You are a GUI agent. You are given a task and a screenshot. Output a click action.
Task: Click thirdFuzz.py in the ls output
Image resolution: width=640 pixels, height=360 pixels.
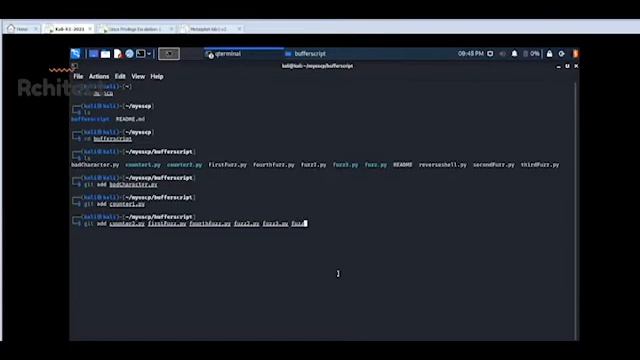(540, 165)
